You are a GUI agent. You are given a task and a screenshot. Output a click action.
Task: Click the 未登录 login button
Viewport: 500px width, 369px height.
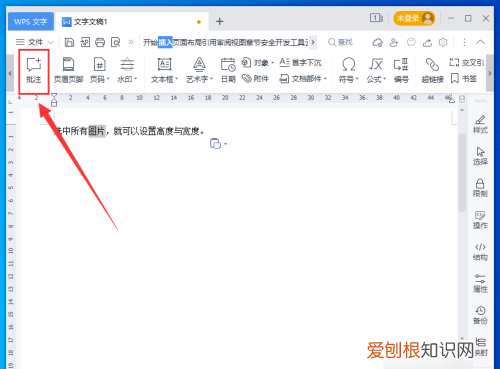pyautogui.click(x=414, y=18)
